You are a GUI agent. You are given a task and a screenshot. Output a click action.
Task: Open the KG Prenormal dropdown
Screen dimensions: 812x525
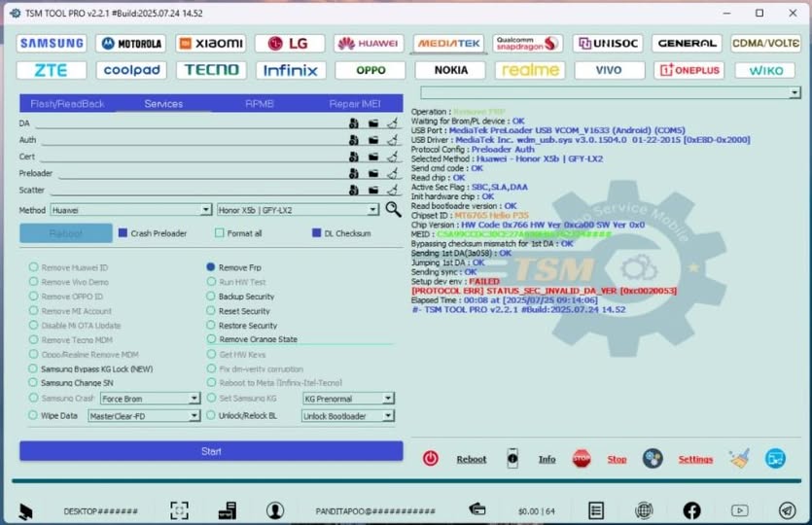348,399
